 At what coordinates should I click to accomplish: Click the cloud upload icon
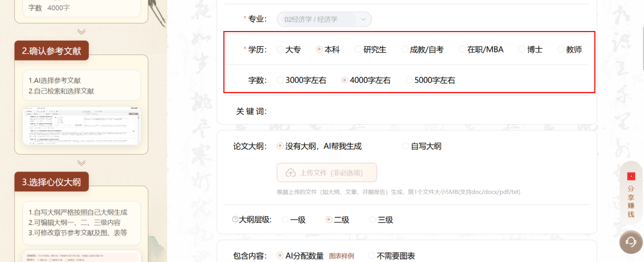[x=291, y=173]
